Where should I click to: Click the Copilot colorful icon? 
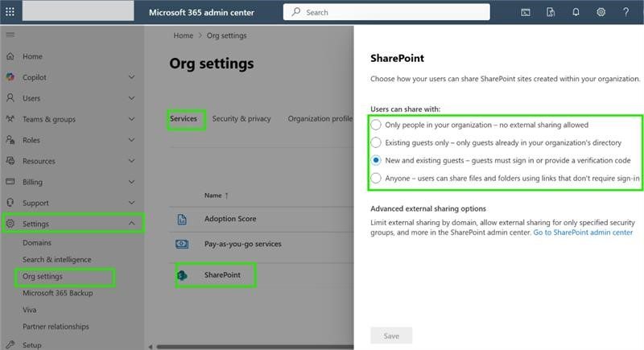point(10,76)
